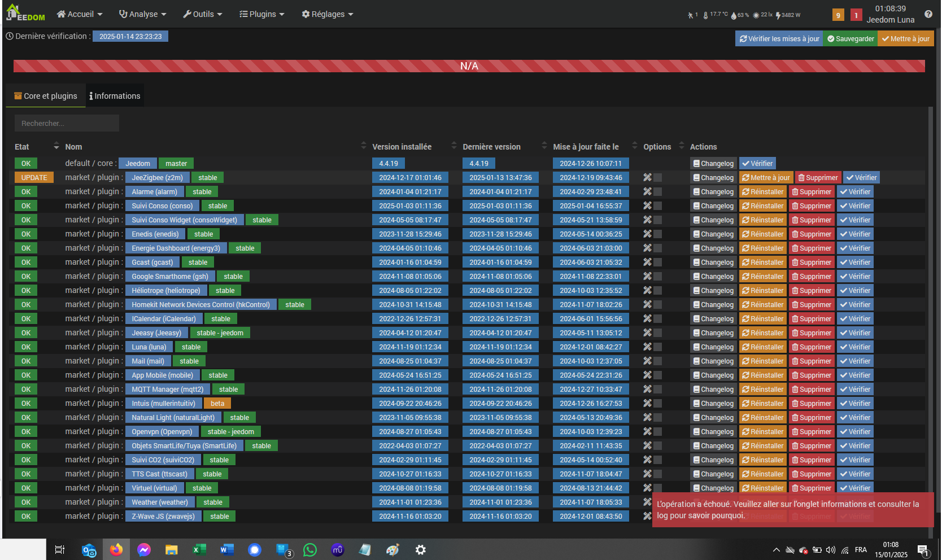Sort by Version installée column arrows
This screenshot has height=560, width=942.
[x=454, y=146]
